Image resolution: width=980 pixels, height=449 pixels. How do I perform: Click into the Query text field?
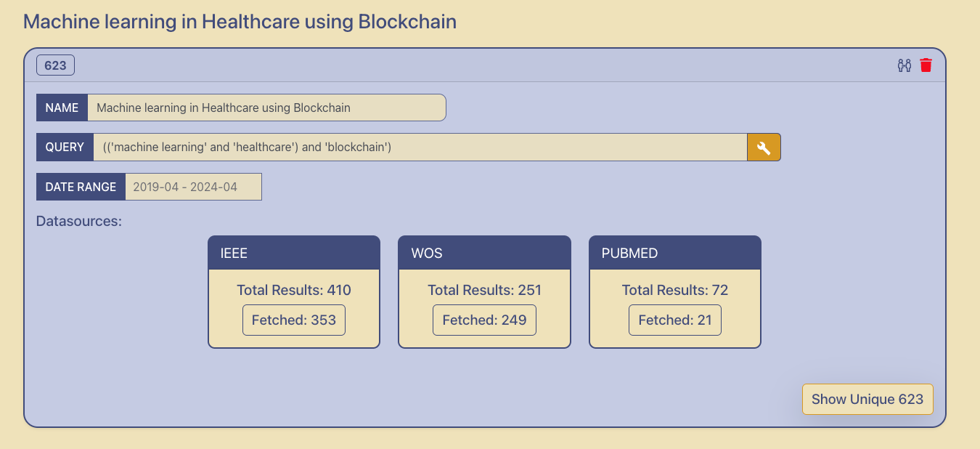click(420, 147)
